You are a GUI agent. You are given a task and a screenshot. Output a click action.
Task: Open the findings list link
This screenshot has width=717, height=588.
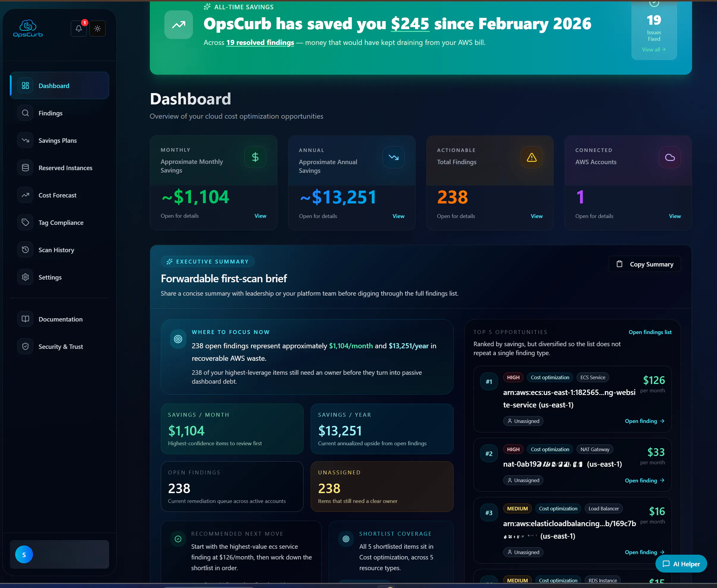(x=650, y=332)
